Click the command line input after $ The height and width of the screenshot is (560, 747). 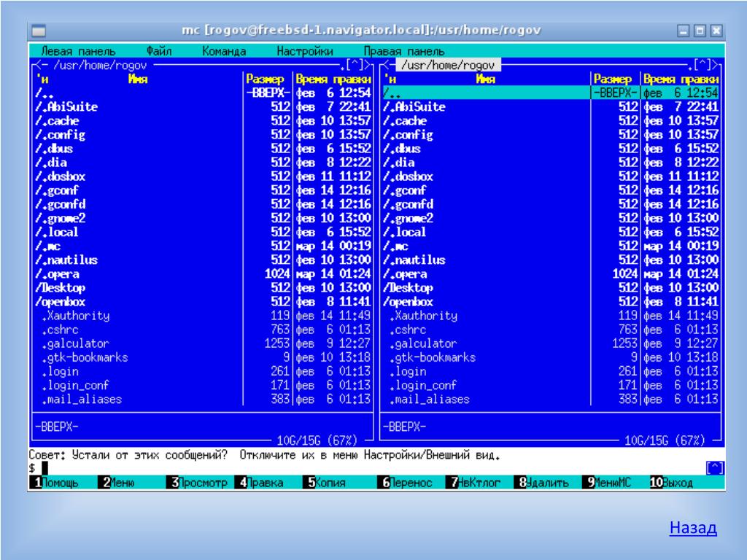tap(371, 468)
